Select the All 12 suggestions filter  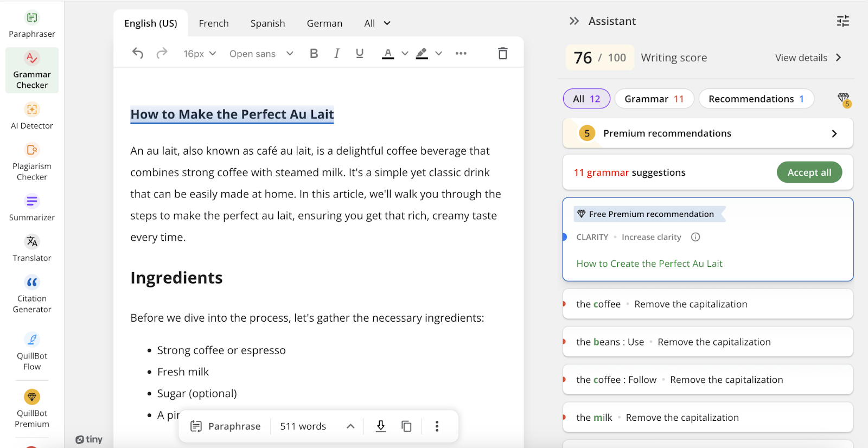(x=586, y=99)
